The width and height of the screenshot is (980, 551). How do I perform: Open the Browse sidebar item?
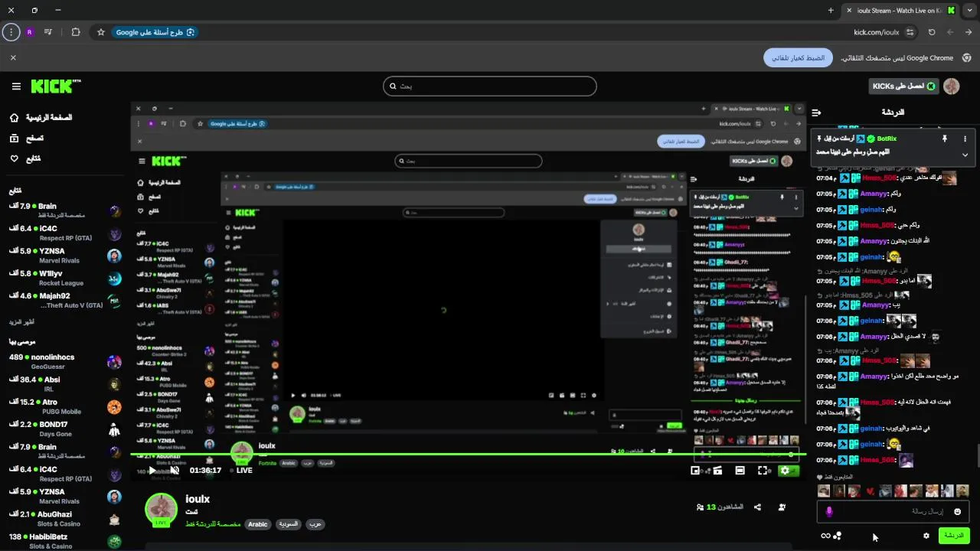tap(27, 139)
